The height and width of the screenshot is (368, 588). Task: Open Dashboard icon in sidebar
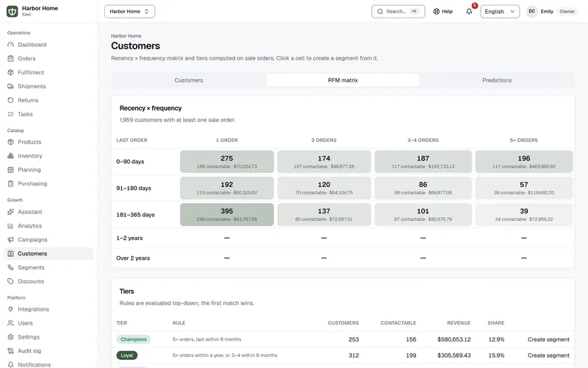tap(10, 45)
